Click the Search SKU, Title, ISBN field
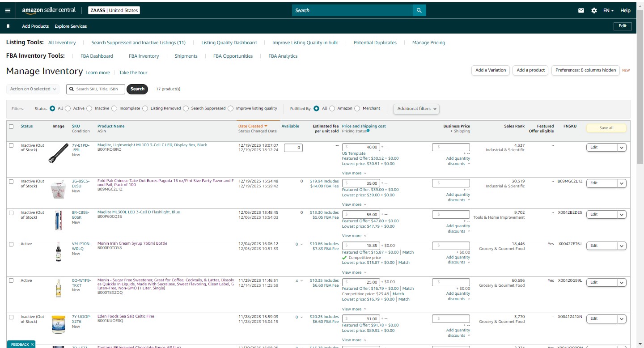The width and height of the screenshot is (644, 348). 96,89
